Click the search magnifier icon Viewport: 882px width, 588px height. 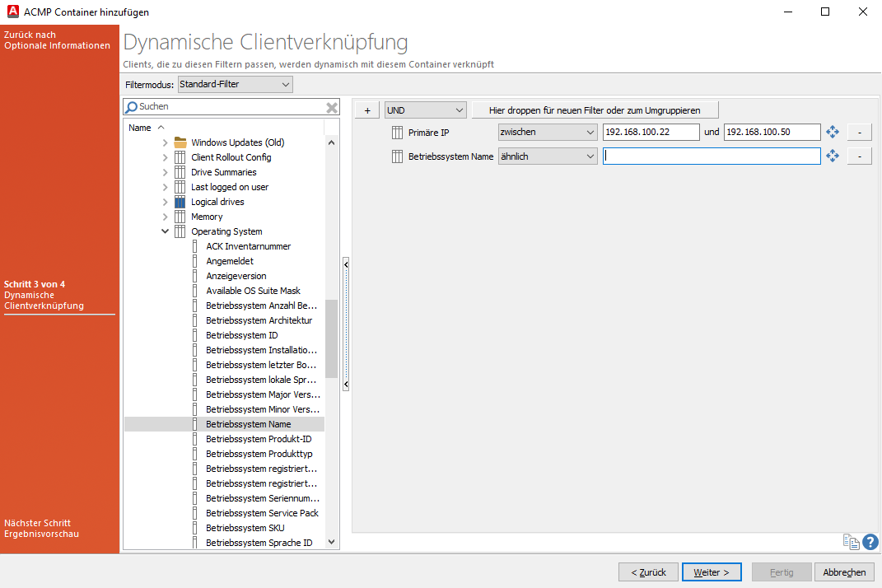click(x=133, y=107)
